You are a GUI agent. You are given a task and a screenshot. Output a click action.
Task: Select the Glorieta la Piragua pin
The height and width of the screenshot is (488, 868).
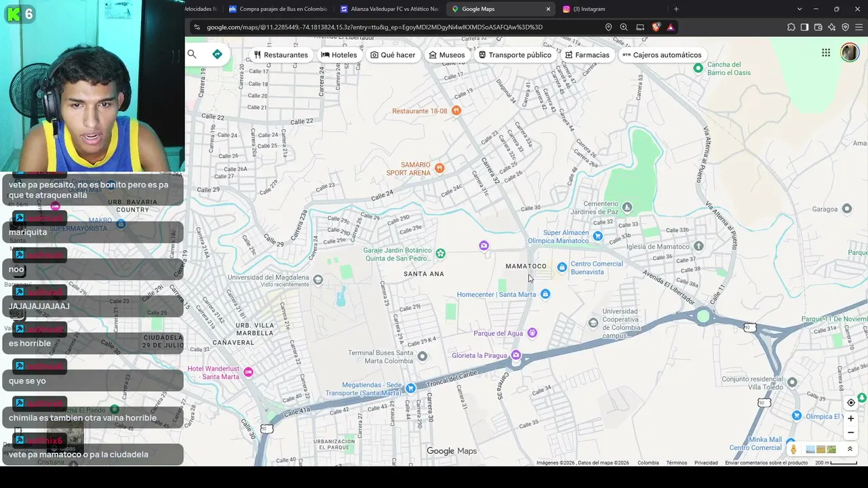pyautogui.click(x=516, y=355)
